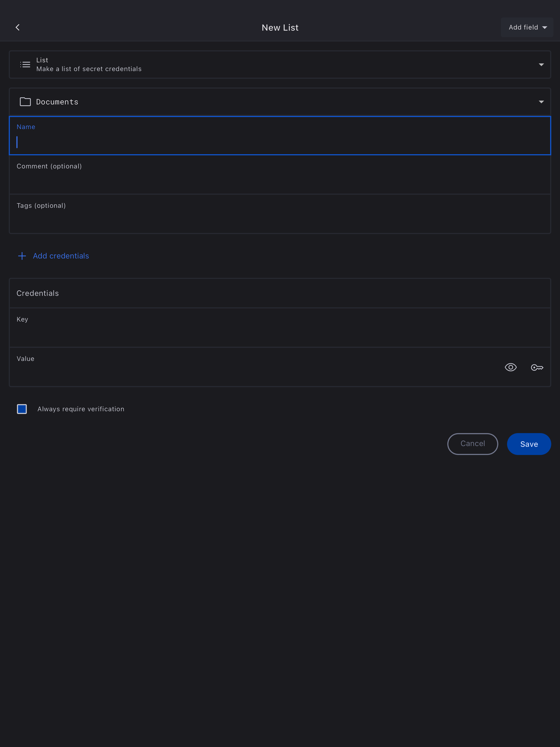Focus the Name input field

click(x=280, y=142)
